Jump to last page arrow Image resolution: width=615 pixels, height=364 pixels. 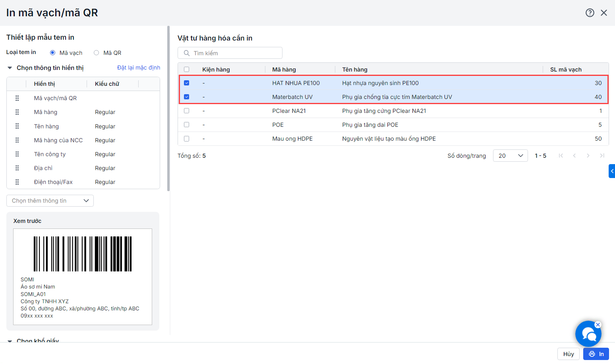[x=602, y=156]
